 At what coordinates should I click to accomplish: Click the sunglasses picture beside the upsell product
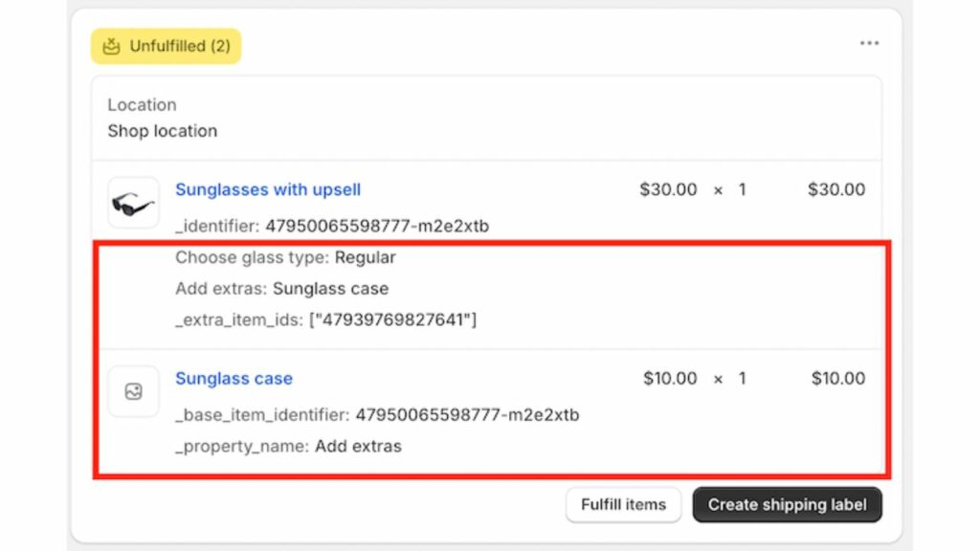click(133, 202)
